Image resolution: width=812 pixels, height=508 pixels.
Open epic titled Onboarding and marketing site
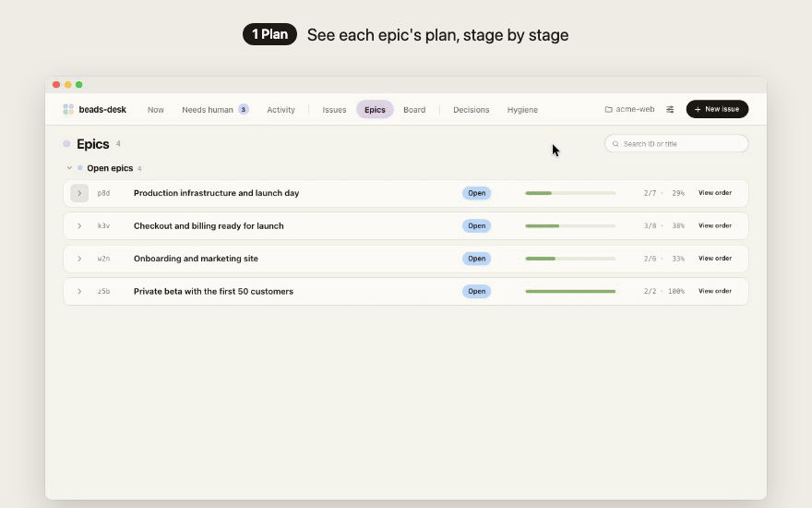pyautogui.click(x=196, y=259)
